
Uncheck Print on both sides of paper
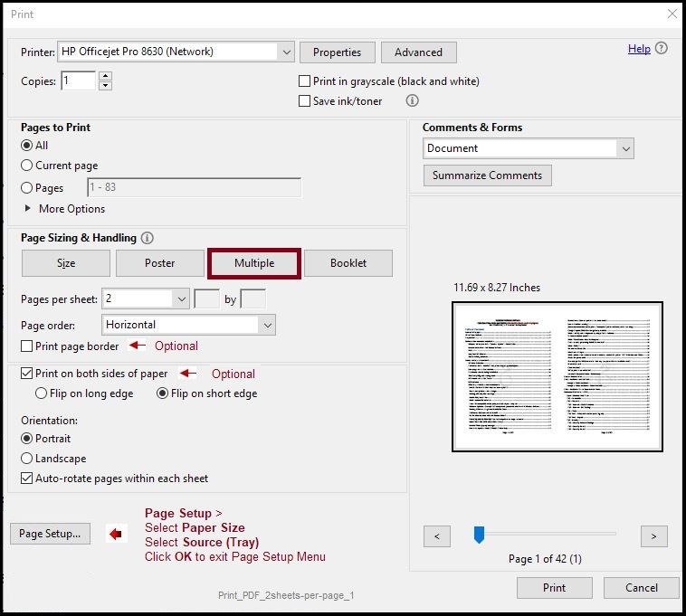[x=26, y=374]
